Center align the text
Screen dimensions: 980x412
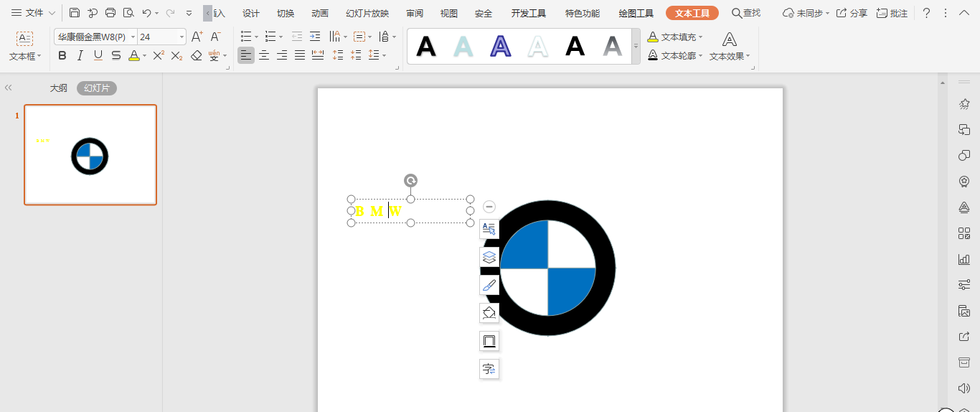click(x=264, y=55)
